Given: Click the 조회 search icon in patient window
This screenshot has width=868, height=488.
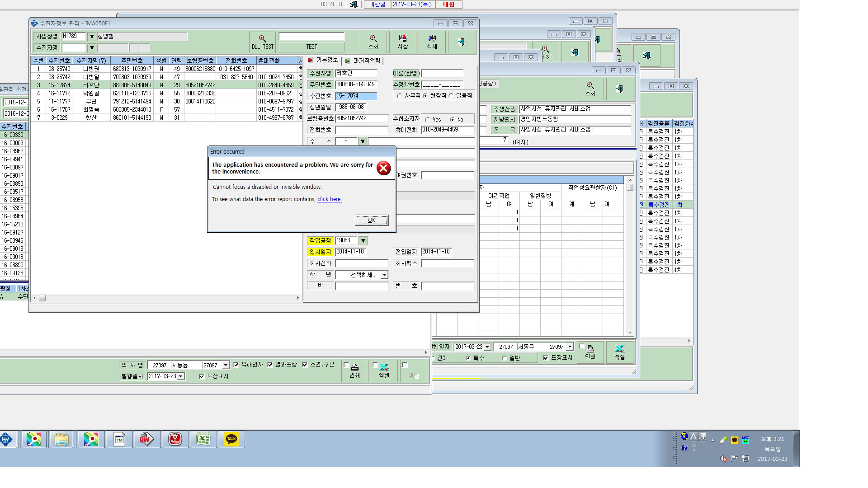Looking at the screenshot, I should [373, 38].
